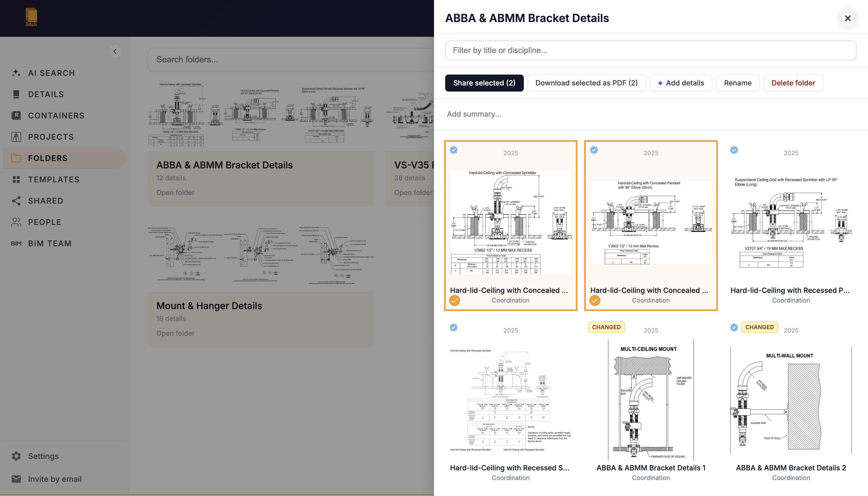Click verified badge on first Concealed Sprinkler card
868x496 pixels.
(454, 150)
